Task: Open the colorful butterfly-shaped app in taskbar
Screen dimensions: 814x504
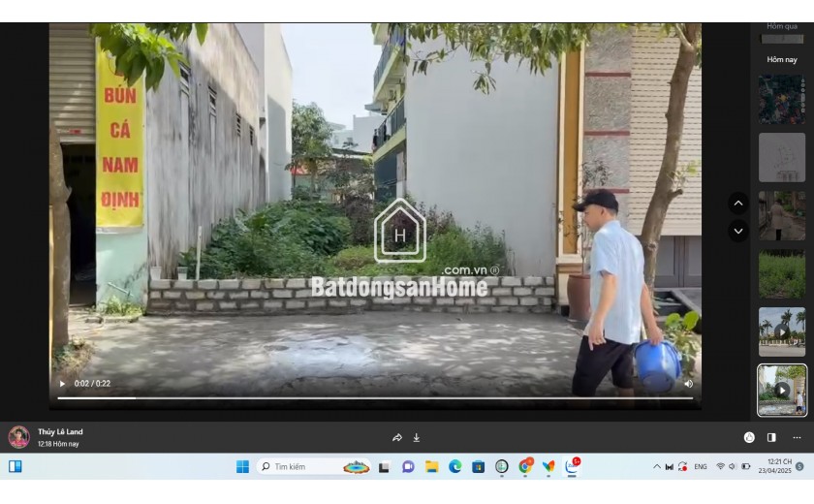Action: point(548,466)
